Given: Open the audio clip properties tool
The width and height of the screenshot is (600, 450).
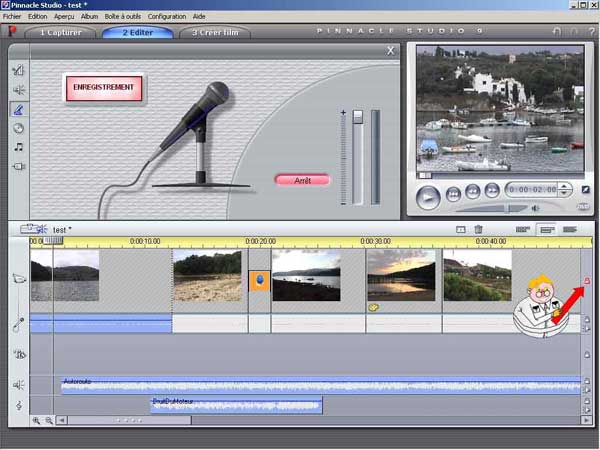Looking at the screenshot, I should (x=18, y=70).
